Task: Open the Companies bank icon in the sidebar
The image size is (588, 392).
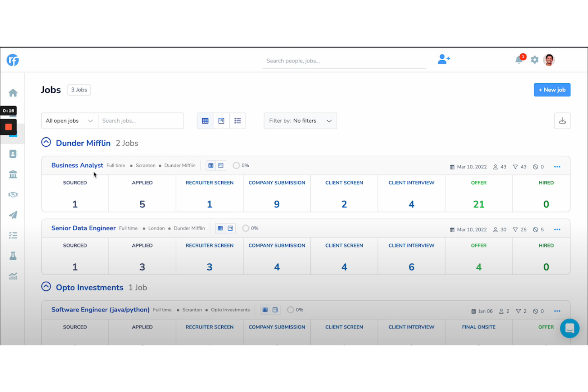Action: (x=13, y=174)
